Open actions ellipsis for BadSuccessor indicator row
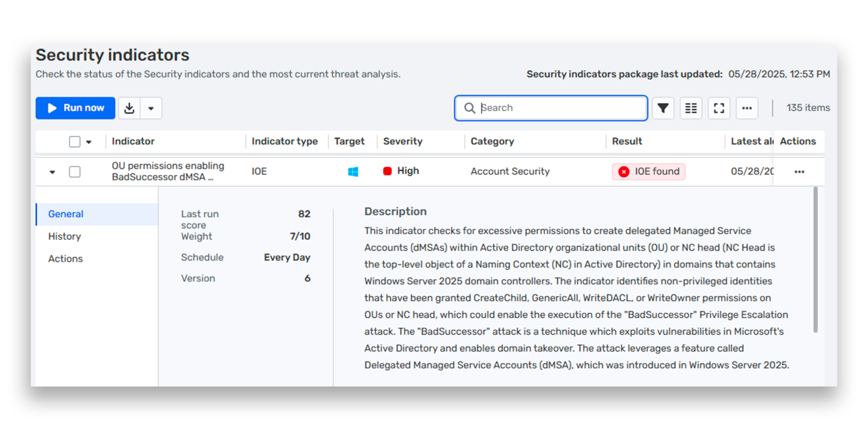The width and height of the screenshot is (868, 444). 799,172
